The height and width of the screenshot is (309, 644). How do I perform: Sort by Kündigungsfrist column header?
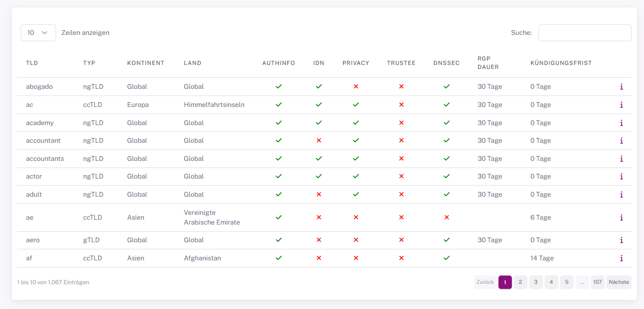[x=561, y=63]
